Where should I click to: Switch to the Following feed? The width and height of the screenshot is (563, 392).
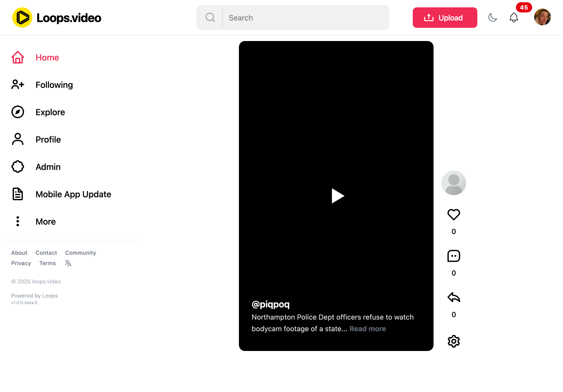tap(54, 85)
